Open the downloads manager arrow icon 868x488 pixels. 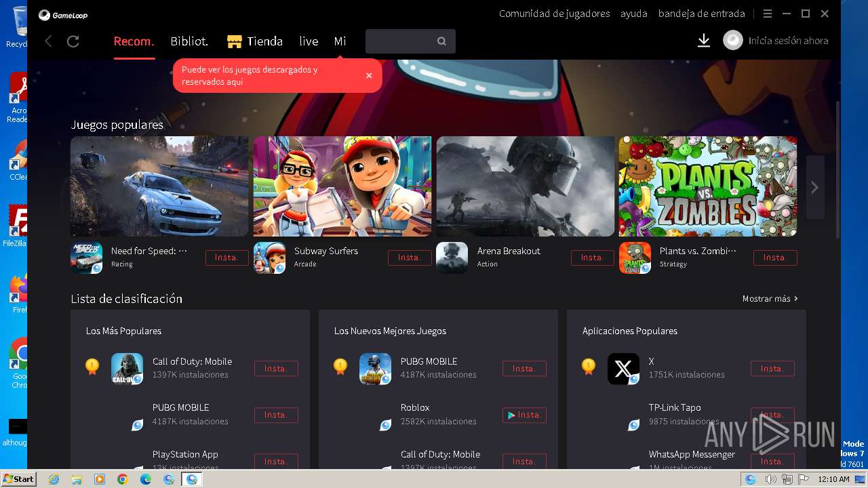tap(704, 41)
